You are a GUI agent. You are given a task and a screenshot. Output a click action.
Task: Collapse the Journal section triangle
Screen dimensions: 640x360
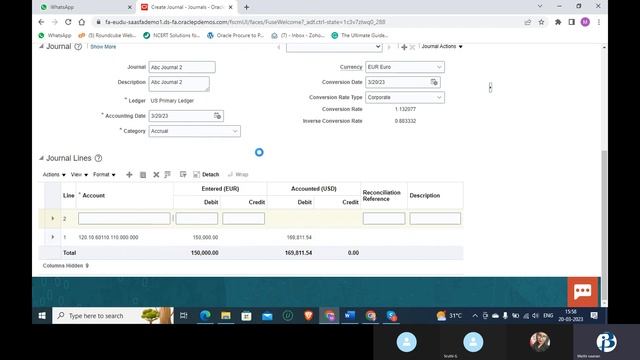[x=41, y=47]
